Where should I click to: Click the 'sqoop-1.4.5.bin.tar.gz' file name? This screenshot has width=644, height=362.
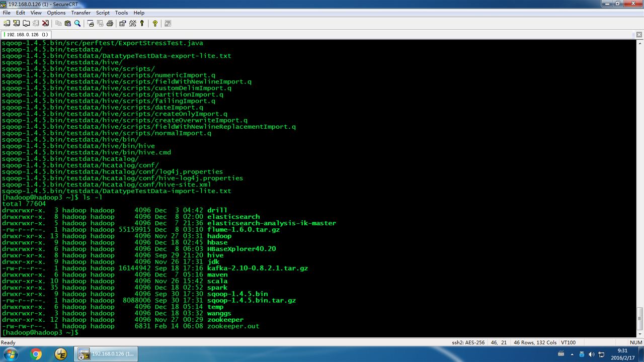[252, 301]
